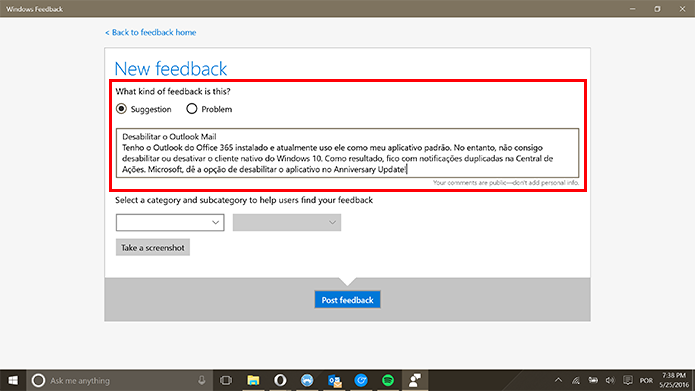Click the Post feedback button
Screen dimensions: 695x391
pos(348,300)
